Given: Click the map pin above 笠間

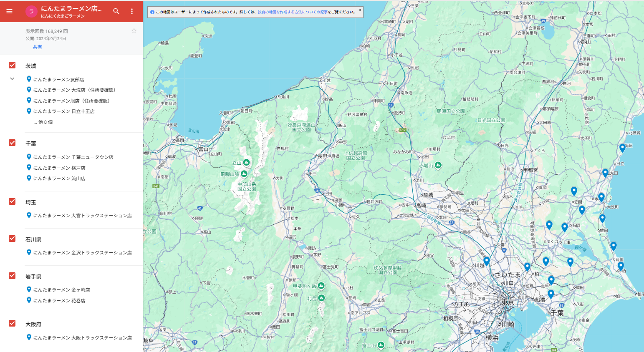Looking at the screenshot, I should coord(574,191).
